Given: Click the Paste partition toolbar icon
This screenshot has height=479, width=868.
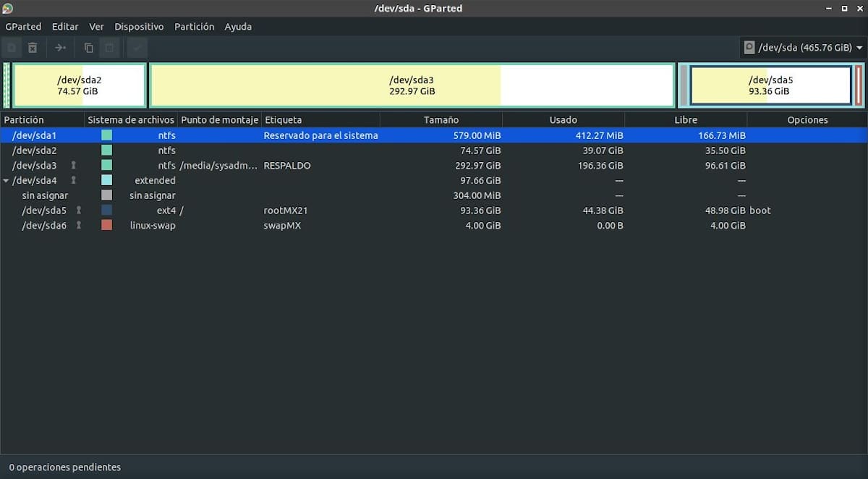Looking at the screenshot, I should pyautogui.click(x=109, y=47).
